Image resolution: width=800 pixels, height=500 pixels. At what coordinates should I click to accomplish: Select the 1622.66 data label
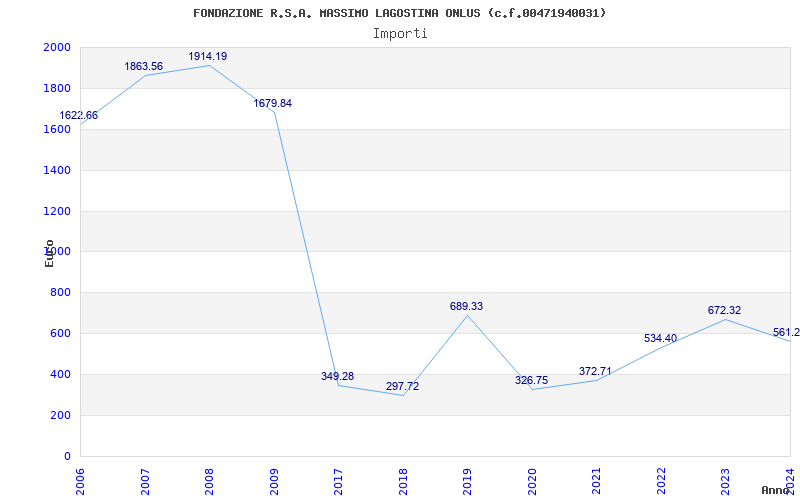click(79, 115)
